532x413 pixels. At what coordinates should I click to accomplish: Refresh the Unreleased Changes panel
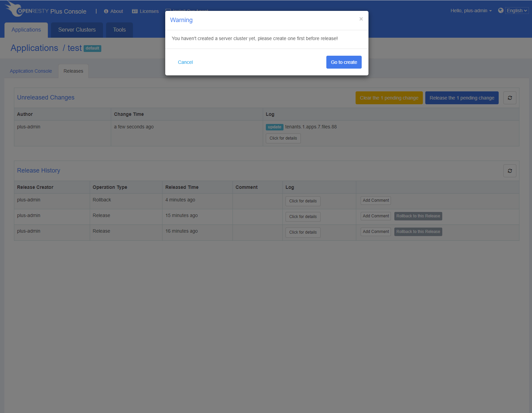coord(510,98)
